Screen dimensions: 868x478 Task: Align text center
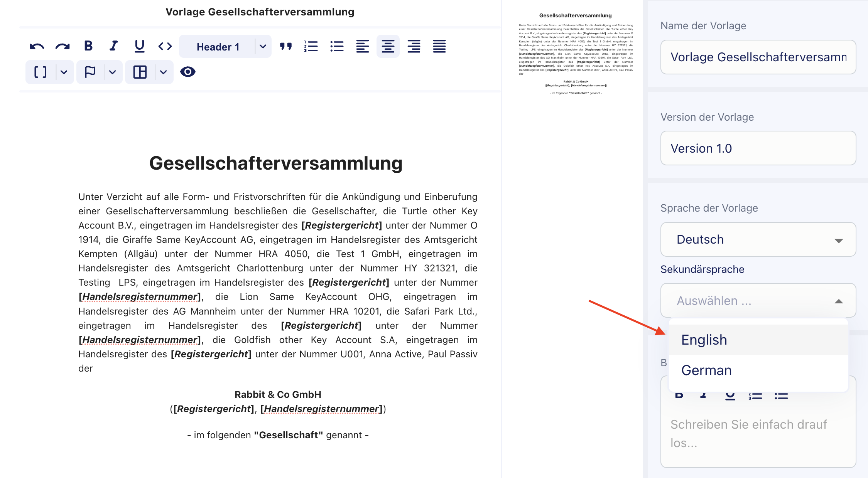(388, 47)
